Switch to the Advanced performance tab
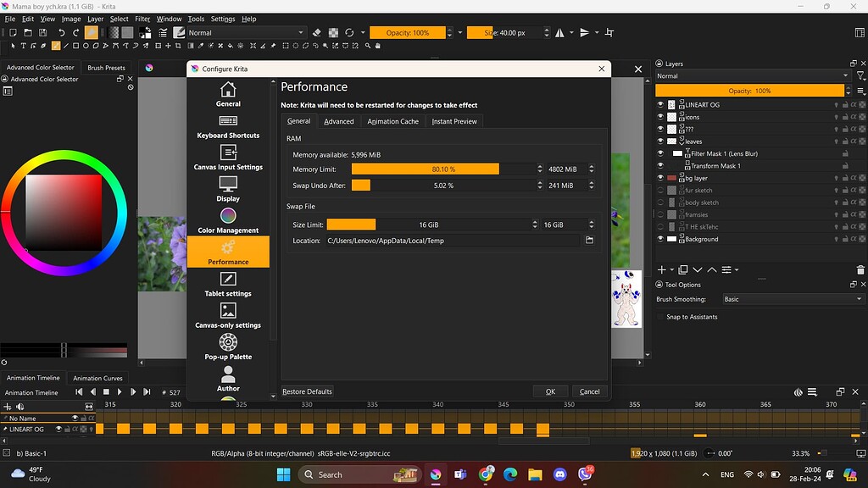Screen dimensions: 868x488 [x=339, y=121]
